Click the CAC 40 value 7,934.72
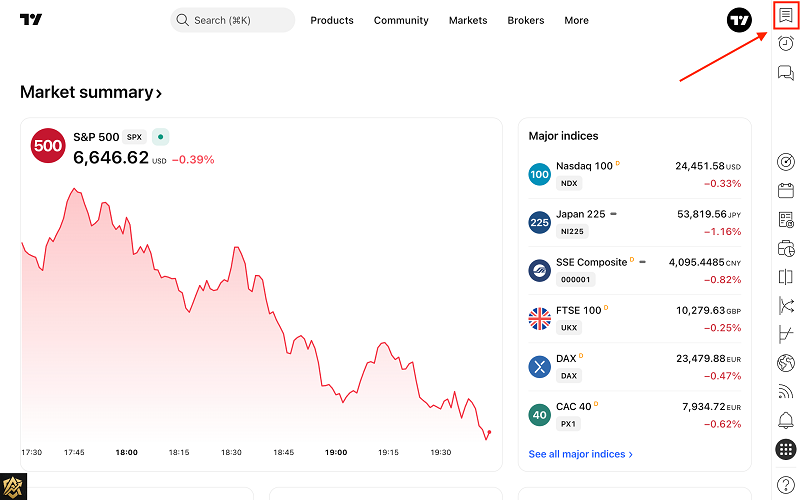This screenshot has height=500, width=800. pyautogui.click(x=704, y=407)
